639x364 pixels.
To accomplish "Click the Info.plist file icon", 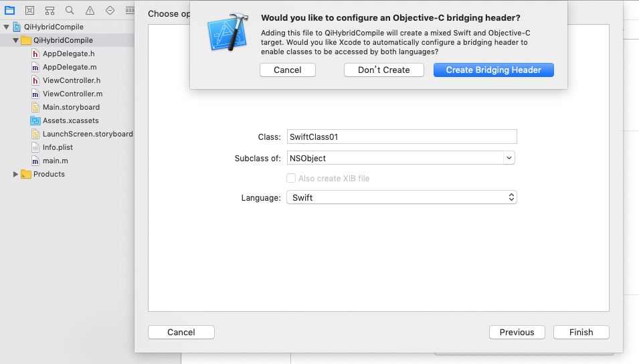I will [x=35, y=148].
